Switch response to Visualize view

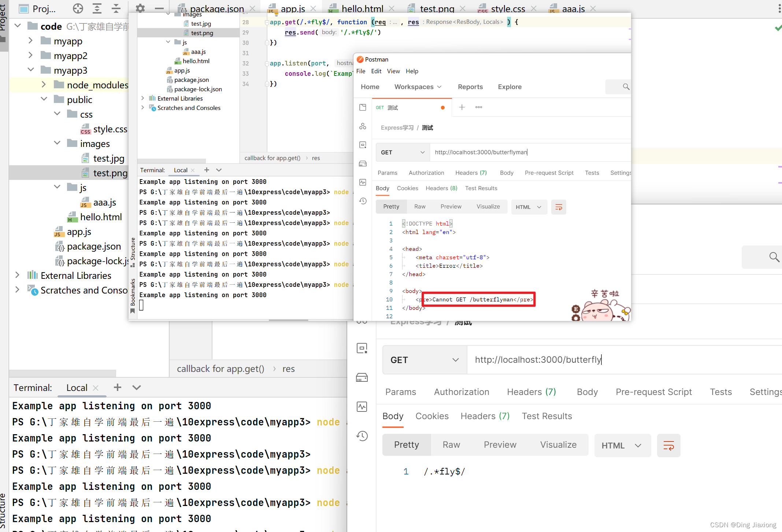[558, 445]
